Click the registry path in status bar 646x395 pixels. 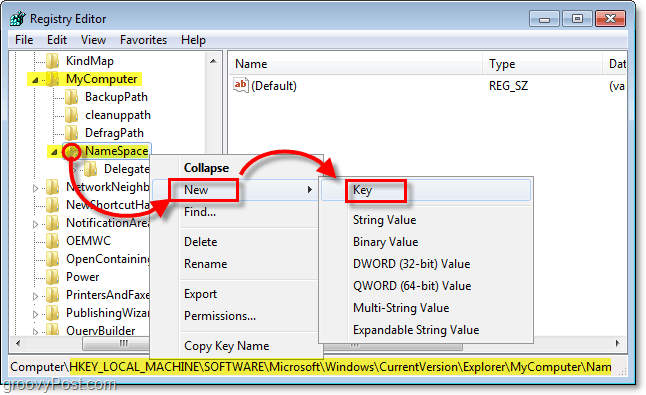(311, 367)
